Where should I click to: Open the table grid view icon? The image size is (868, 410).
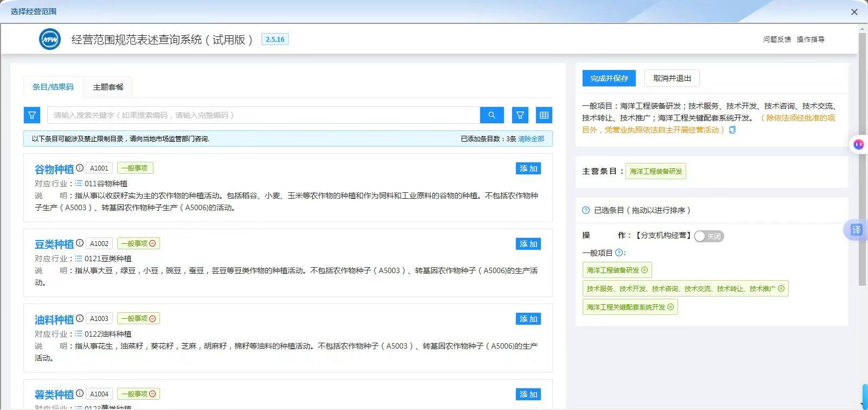click(x=544, y=115)
